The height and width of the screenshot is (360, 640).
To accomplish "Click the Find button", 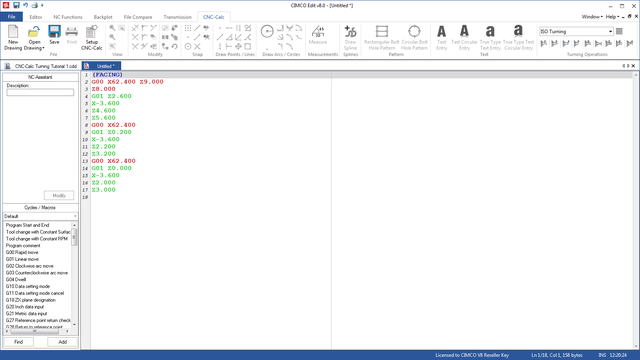I will click(18, 342).
